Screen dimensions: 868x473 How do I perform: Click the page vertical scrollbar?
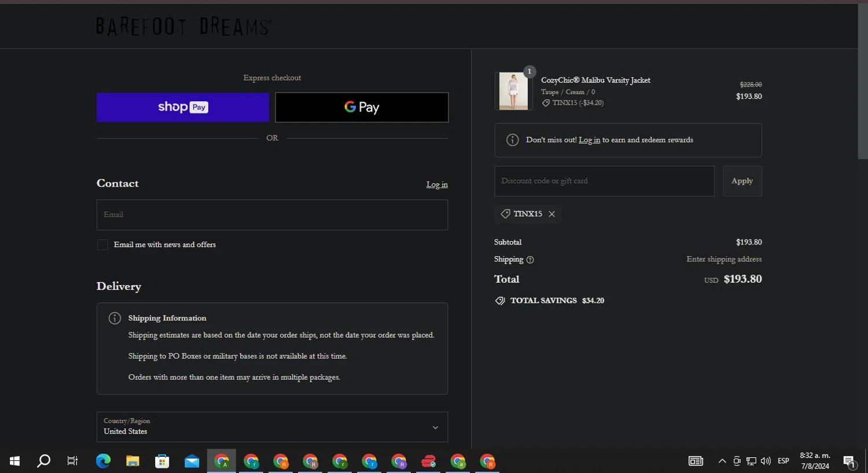point(862,81)
